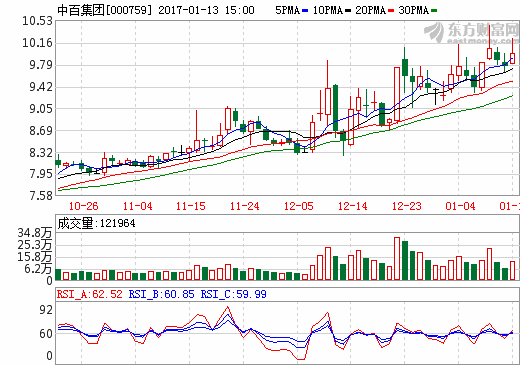Click the 10.53 price axis label
Image resolution: width=520 pixels, height=365 pixels.
pyautogui.click(x=37, y=21)
